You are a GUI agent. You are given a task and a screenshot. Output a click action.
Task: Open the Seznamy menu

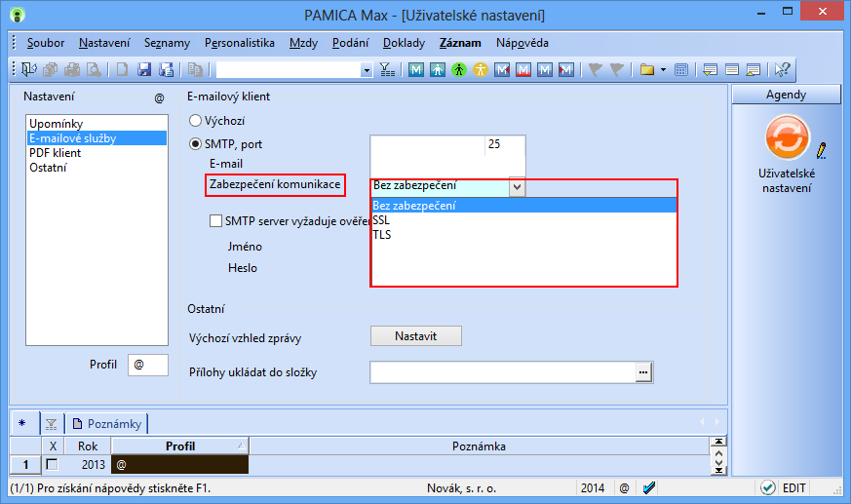[167, 43]
